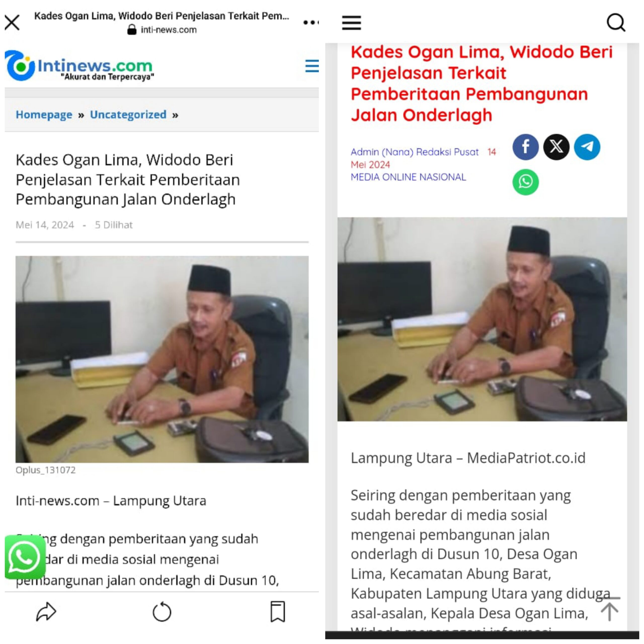Open search with the magnifier icon
This screenshot has height=644, width=644.
[616, 23]
